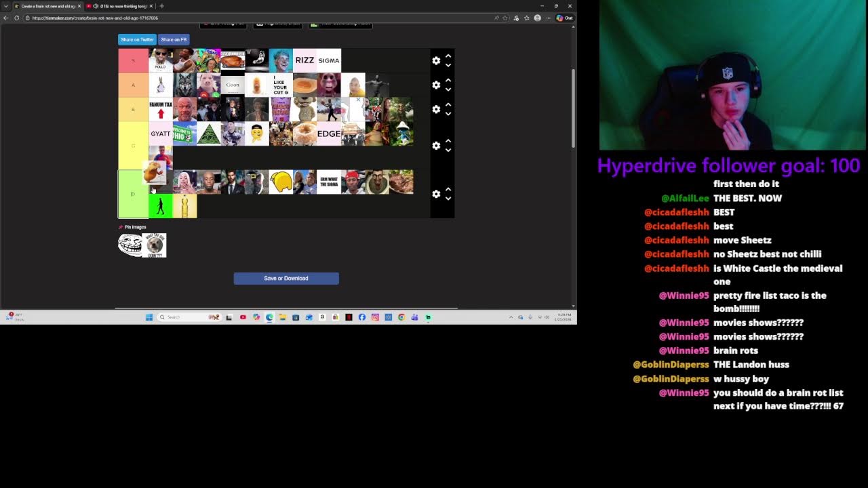Select the Skibidi toilet image in D tier

click(377, 182)
